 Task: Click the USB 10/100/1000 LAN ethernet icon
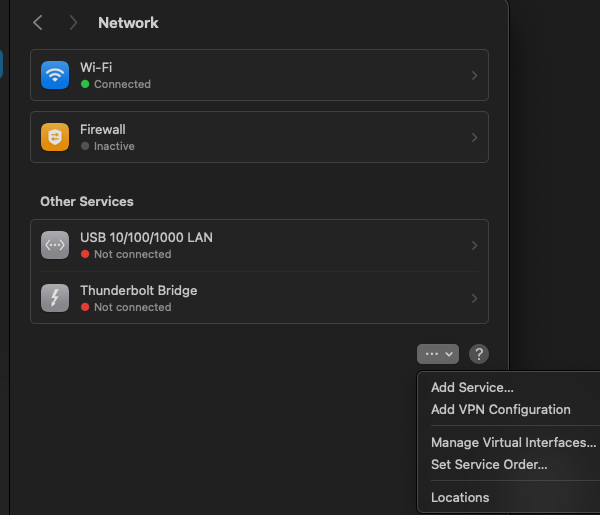(x=55, y=245)
